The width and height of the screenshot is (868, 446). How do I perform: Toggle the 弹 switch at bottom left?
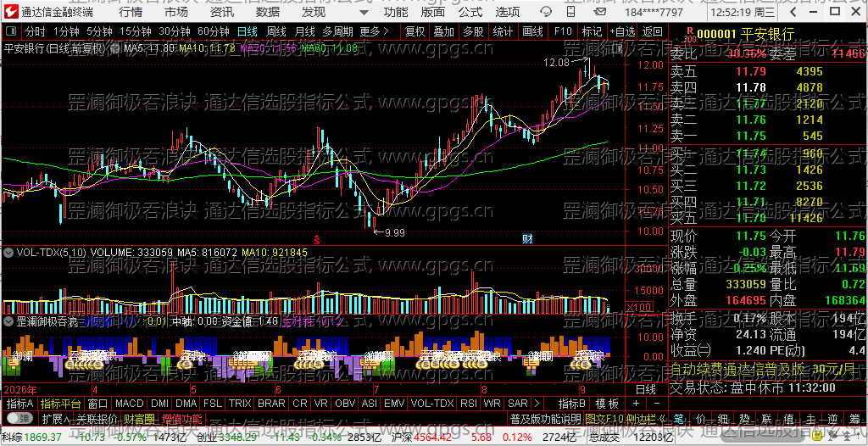(x=19, y=418)
